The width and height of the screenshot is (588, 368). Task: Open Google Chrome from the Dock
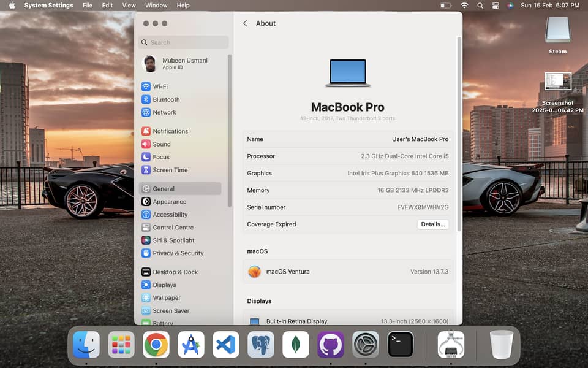tap(156, 345)
